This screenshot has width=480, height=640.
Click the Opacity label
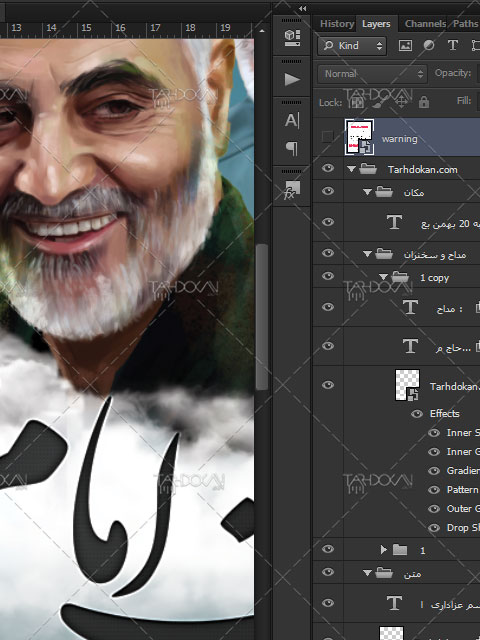(453, 73)
